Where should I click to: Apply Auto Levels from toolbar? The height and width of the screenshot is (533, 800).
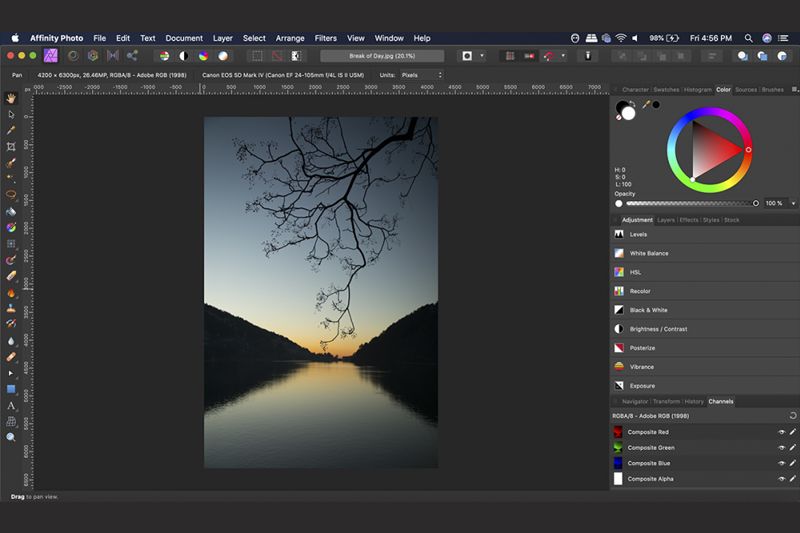(164, 56)
